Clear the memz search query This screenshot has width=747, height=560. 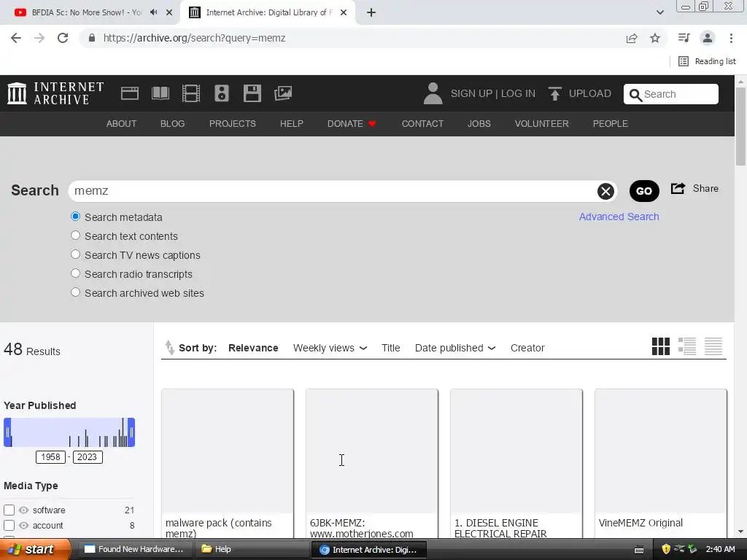coord(605,192)
